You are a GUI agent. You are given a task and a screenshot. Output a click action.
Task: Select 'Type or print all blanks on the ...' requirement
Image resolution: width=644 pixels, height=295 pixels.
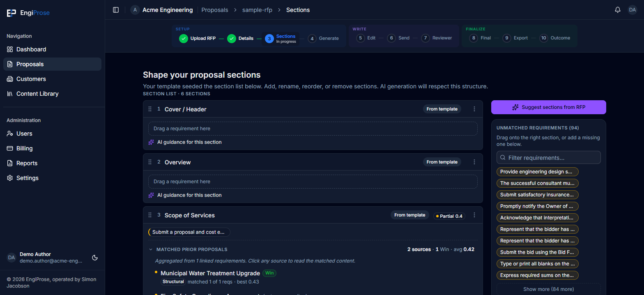point(538,264)
